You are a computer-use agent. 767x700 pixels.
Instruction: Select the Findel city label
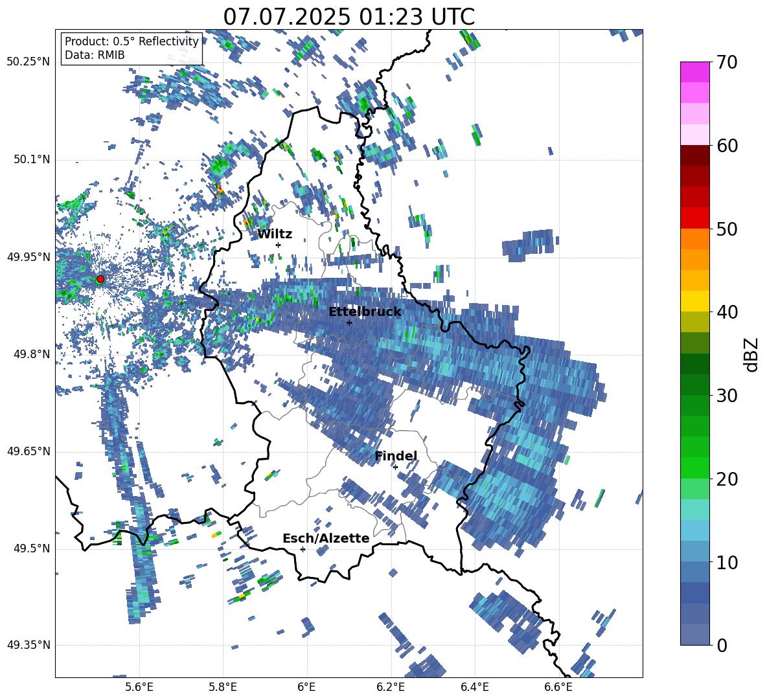tap(396, 456)
